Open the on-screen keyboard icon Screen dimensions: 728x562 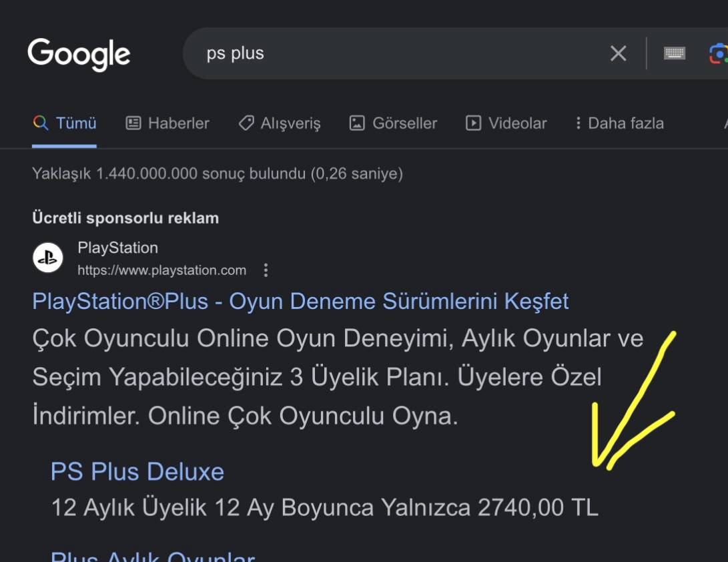click(x=675, y=53)
